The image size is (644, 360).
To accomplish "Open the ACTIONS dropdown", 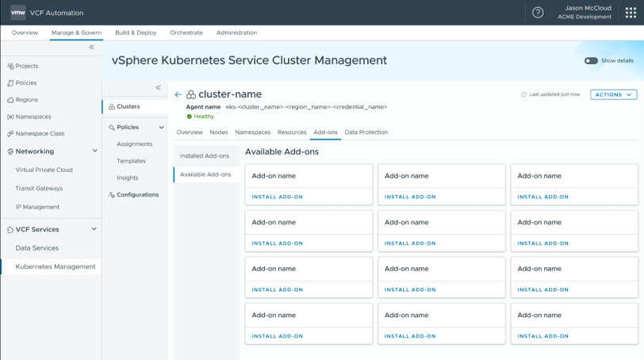I will point(614,94).
